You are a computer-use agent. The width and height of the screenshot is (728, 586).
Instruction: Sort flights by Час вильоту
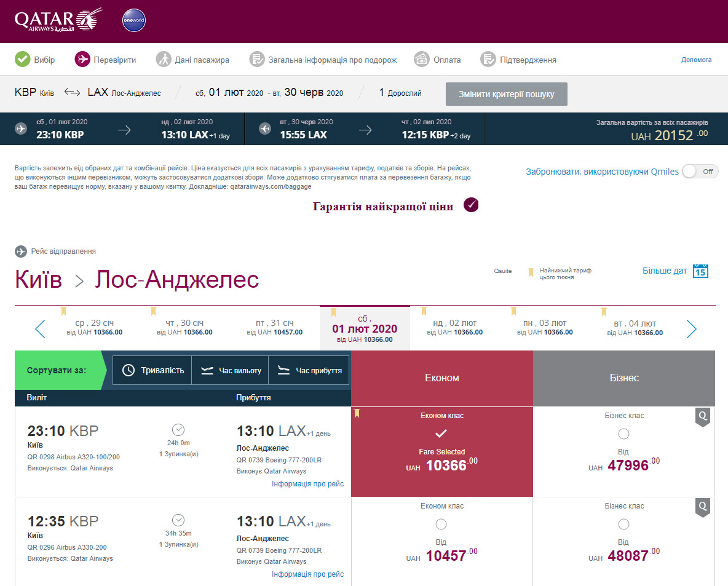point(231,370)
